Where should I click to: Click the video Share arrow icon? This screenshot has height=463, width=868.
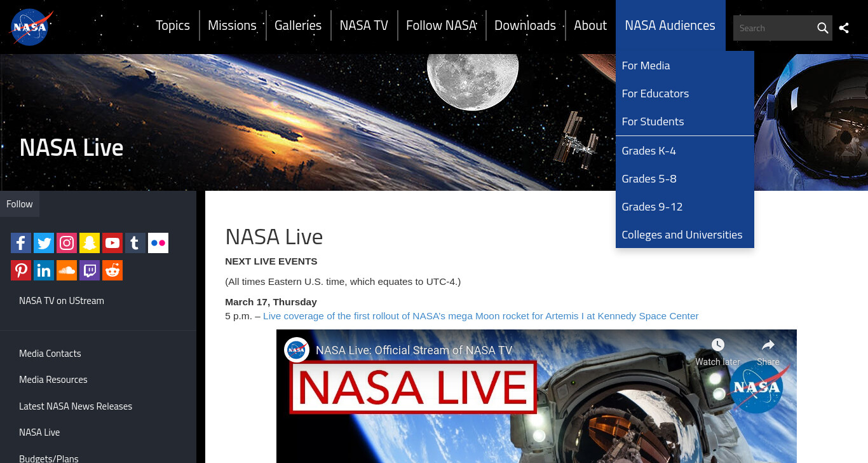(x=768, y=345)
